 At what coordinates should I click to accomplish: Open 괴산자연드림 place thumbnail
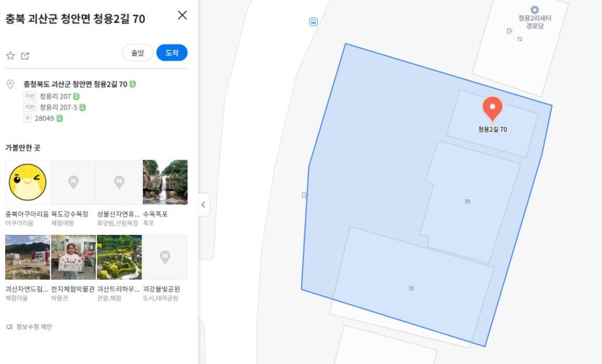(x=27, y=257)
